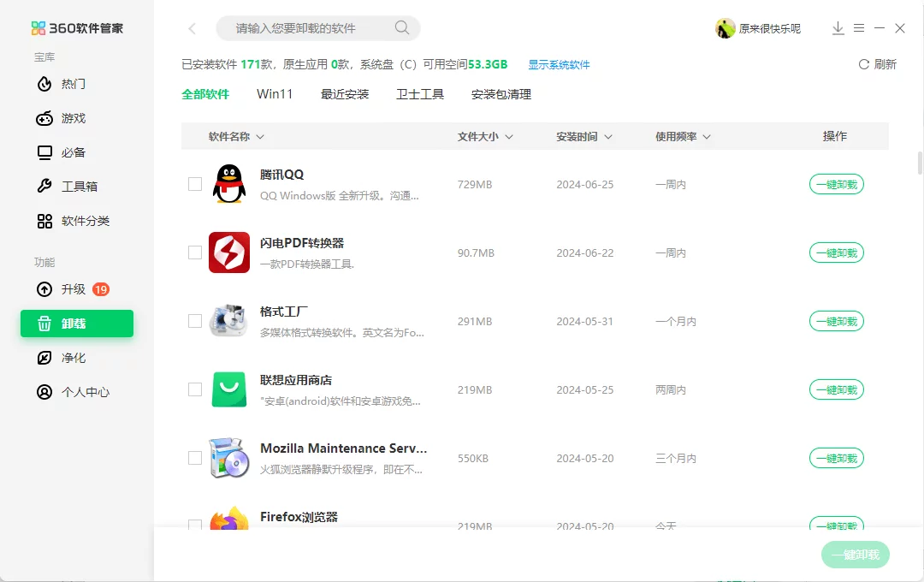
Task: Select the 全部软件 tab
Action: point(205,94)
